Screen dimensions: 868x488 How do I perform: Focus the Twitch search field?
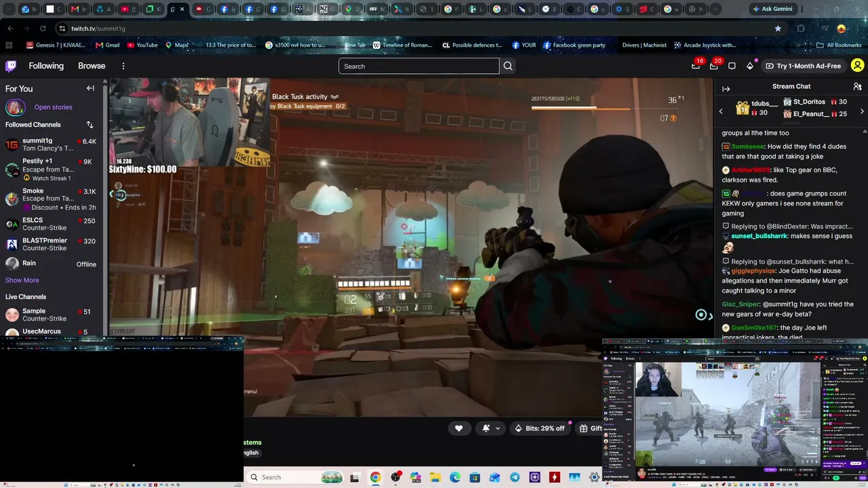[x=419, y=66]
